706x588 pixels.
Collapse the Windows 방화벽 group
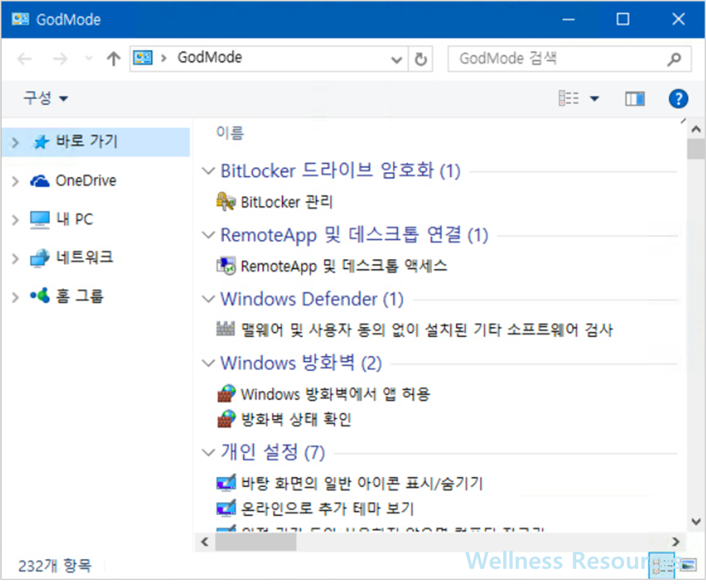pyautogui.click(x=208, y=363)
